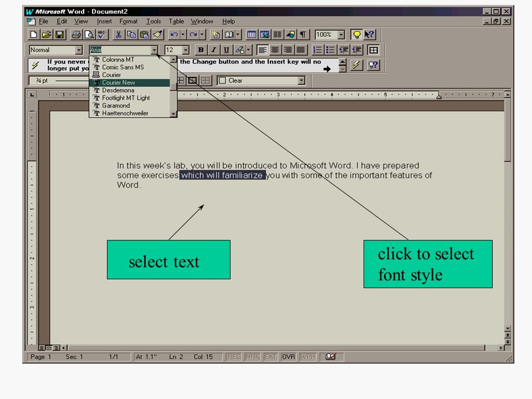Toggle Bold formatting

[x=201, y=50]
